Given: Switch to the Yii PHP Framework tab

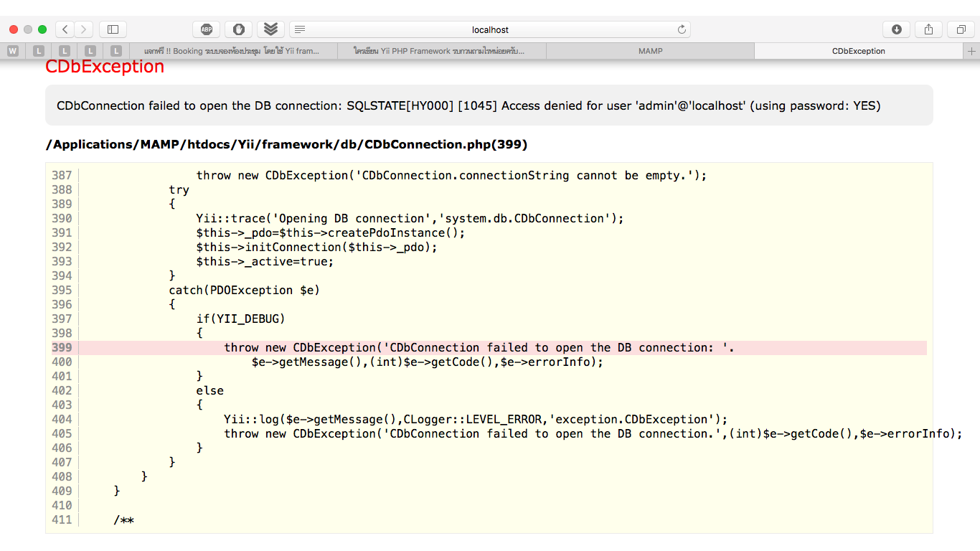Looking at the screenshot, I should pyautogui.click(x=442, y=51).
